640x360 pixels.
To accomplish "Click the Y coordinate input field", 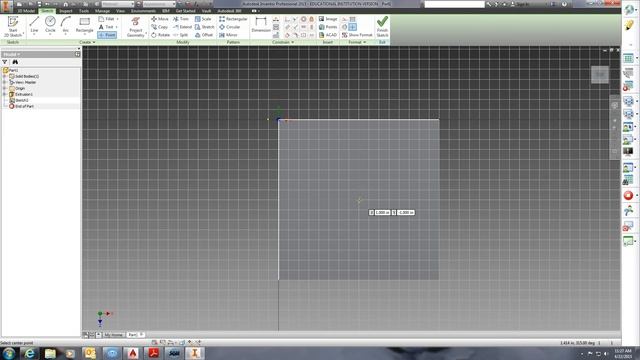I will 406,213.
